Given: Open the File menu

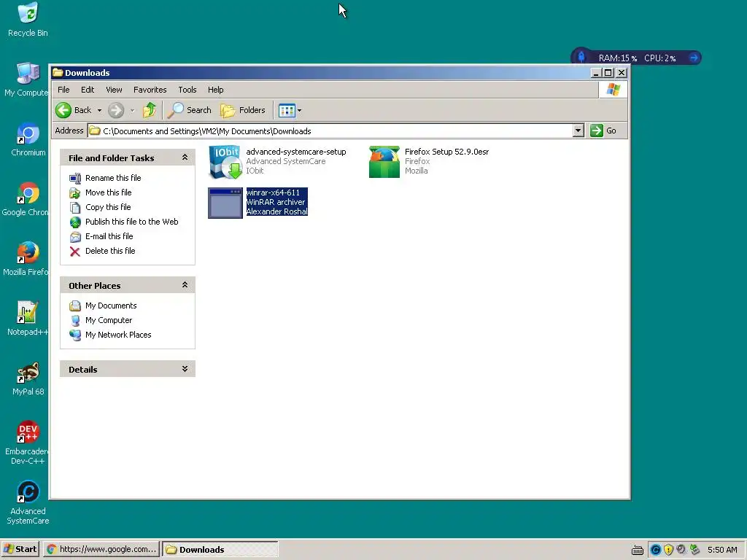Looking at the screenshot, I should point(63,90).
